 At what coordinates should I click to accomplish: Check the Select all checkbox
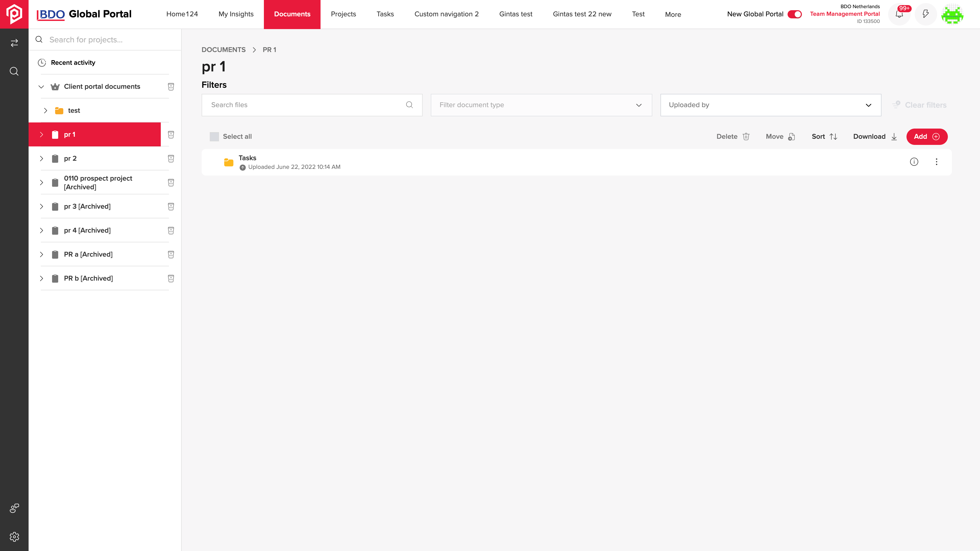214,136
